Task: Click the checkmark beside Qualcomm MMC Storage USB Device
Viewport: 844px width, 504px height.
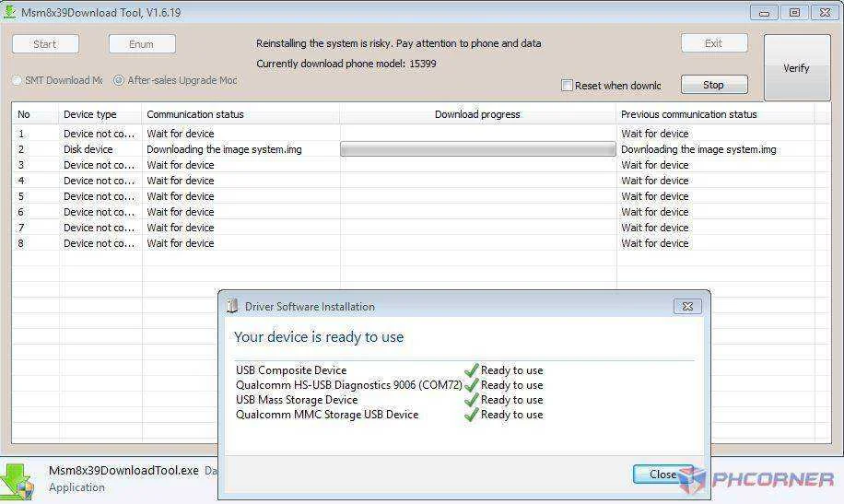Action: pos(471,415)
